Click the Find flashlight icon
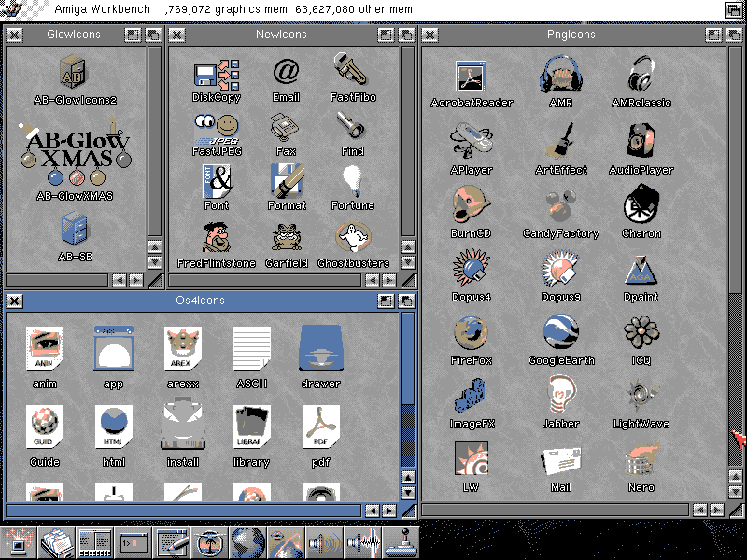Screen dimensions: 747x560 pyautogui.click(x=351, y=126)
